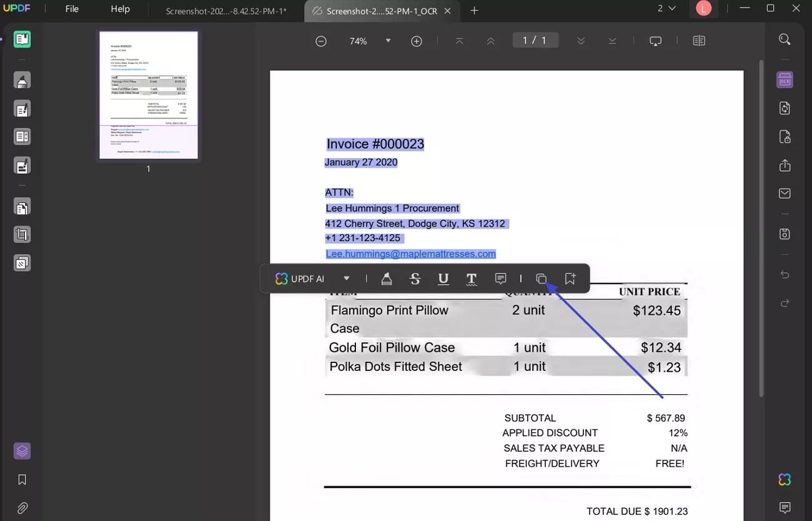Go to the previous page arrow
The width and height of the screenshot is (812, 521).
click(x=490, y=41)
